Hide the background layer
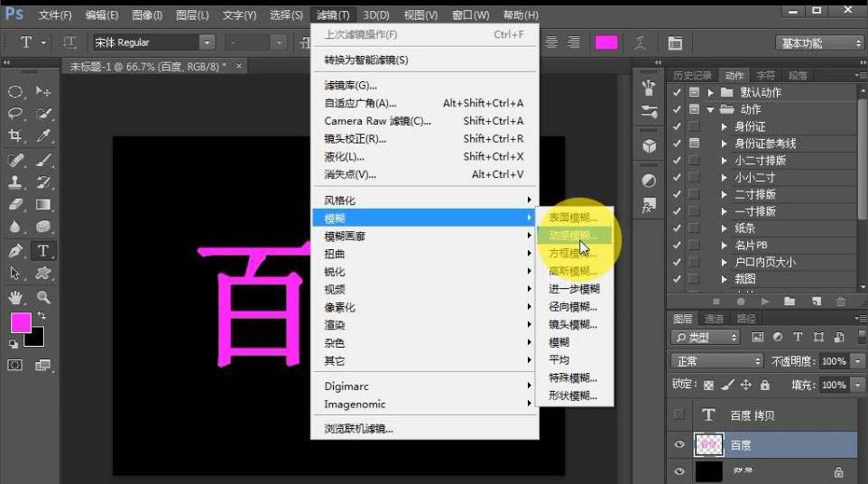 (679, 471)
